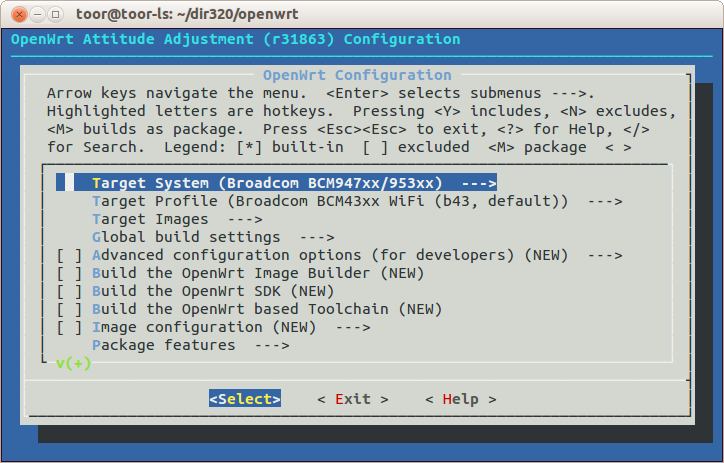This screenshot has width=724, height=463.
Task: Open Global build settings submenu
Action: coord(213,237)
